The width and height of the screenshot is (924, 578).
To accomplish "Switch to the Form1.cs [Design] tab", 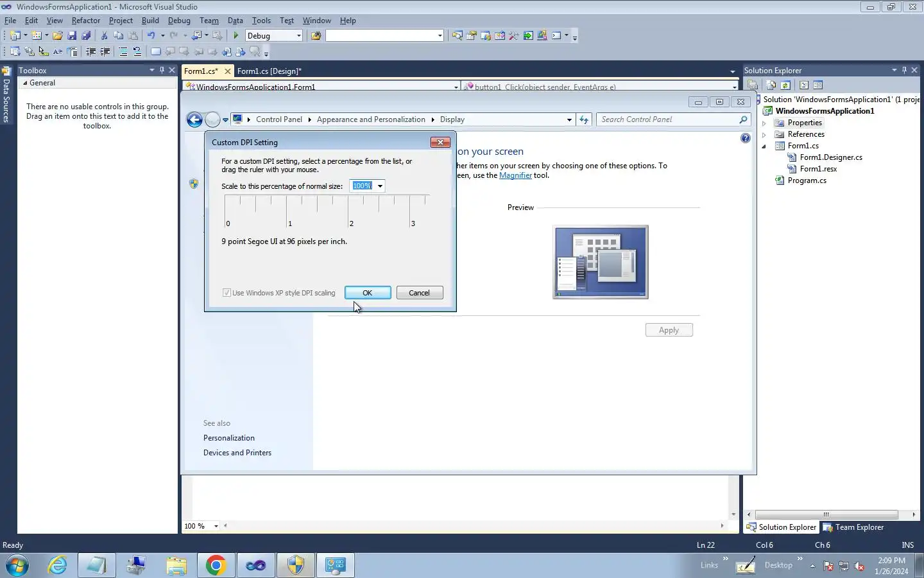I will coord(269,71).
